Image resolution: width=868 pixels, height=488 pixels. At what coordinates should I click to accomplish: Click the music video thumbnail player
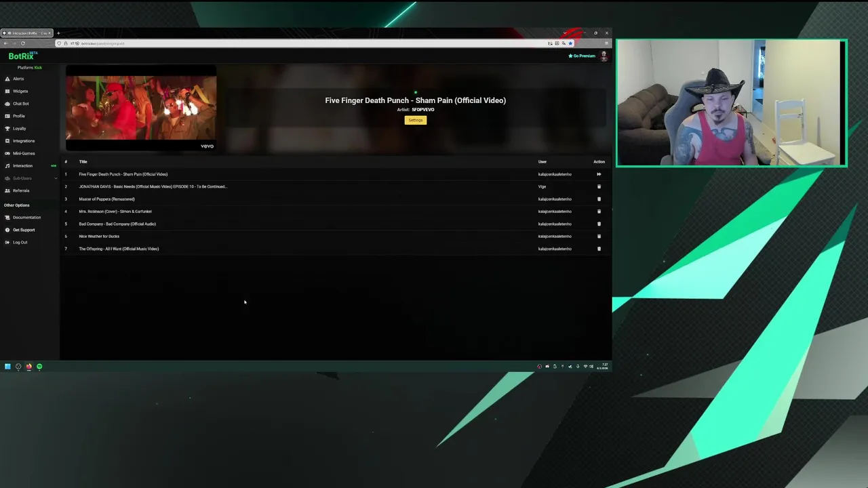[141, 108]
